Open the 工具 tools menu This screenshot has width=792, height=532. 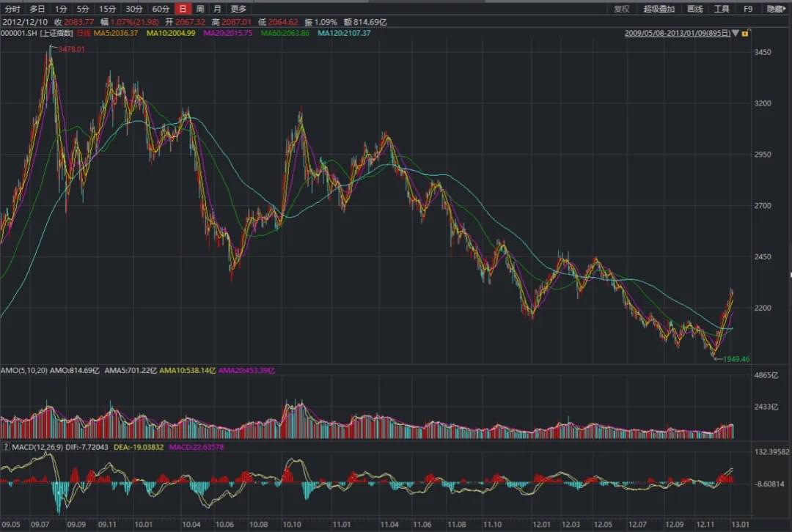tap(722, 9)
